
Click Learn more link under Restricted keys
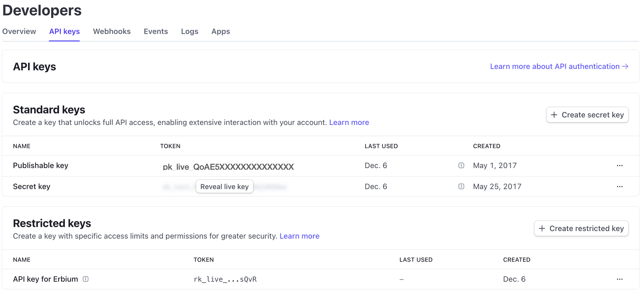pyautogui.click(x=299, y=236)
